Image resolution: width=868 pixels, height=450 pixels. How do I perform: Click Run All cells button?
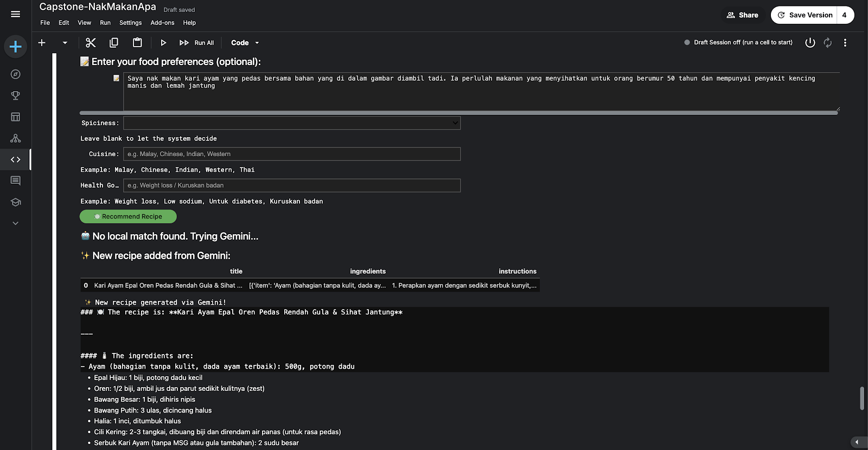tap(196, 42)
